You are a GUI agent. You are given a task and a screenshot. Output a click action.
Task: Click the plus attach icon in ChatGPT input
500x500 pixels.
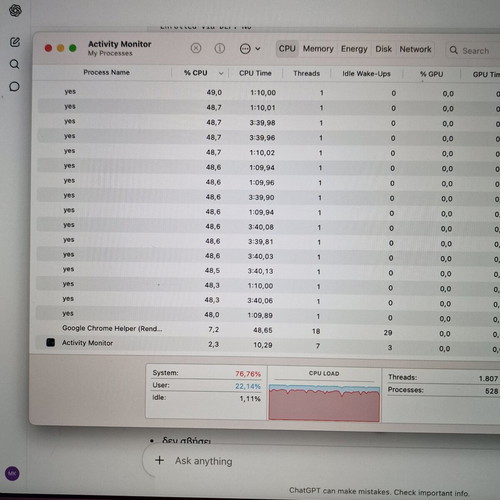coord(159,460)
